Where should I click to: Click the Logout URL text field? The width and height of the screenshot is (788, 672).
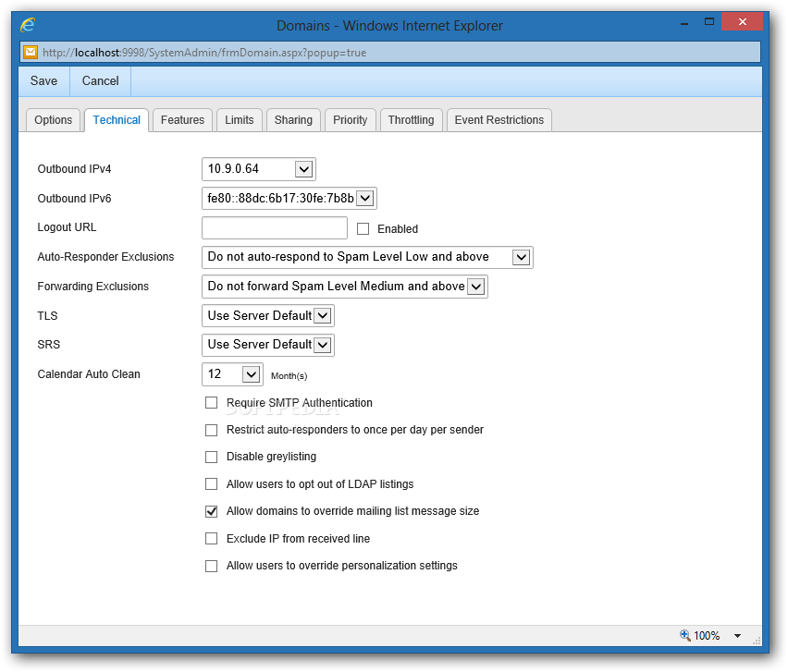(275, 228)
